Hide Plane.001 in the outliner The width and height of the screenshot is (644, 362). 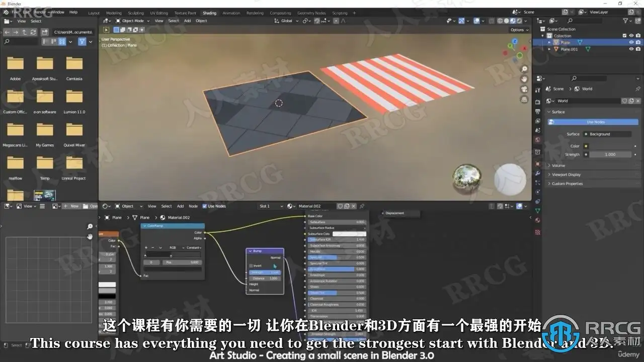(631, 49)
